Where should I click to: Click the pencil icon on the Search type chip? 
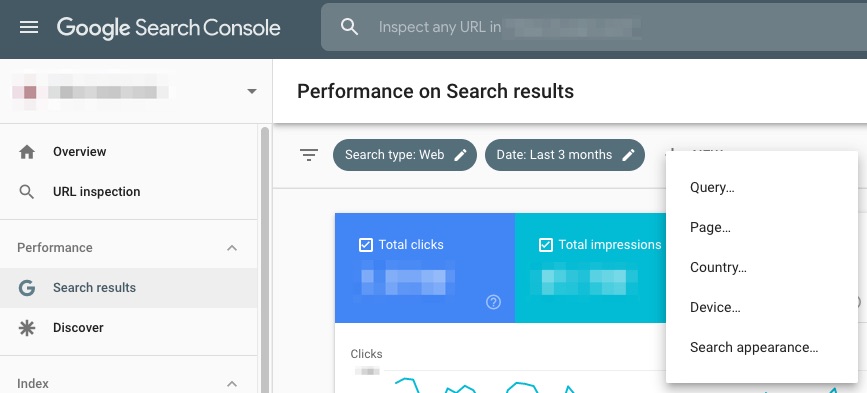pos(461,155)
